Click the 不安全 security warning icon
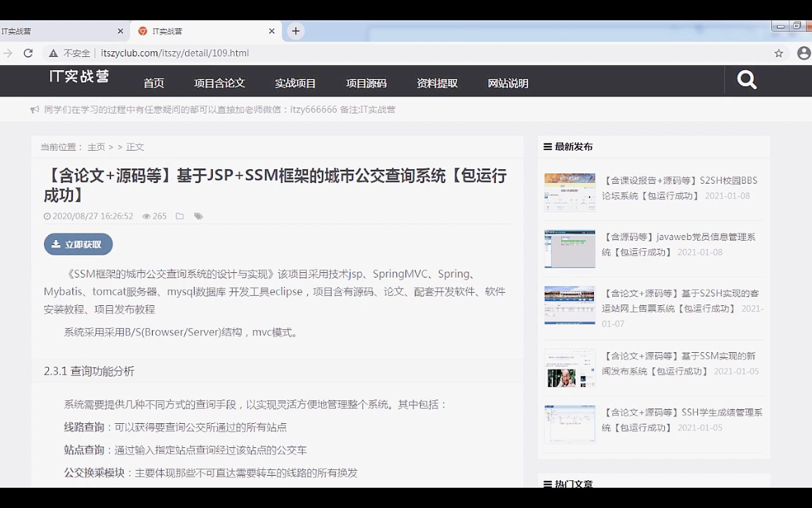 click(x=54, y=53)
